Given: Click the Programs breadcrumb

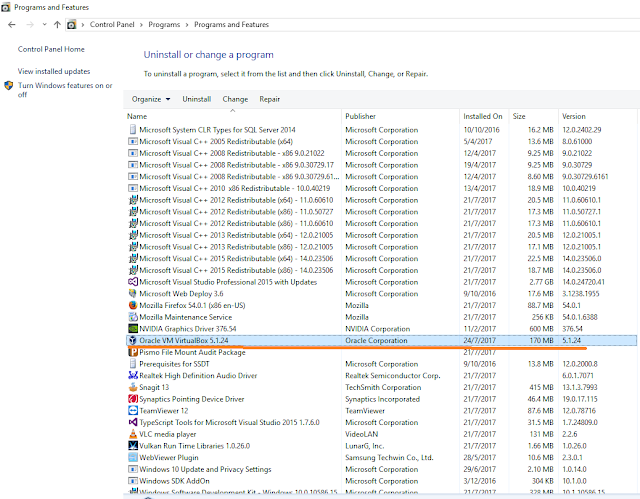Looking at the screenshot, I should [x=164, y=24].
